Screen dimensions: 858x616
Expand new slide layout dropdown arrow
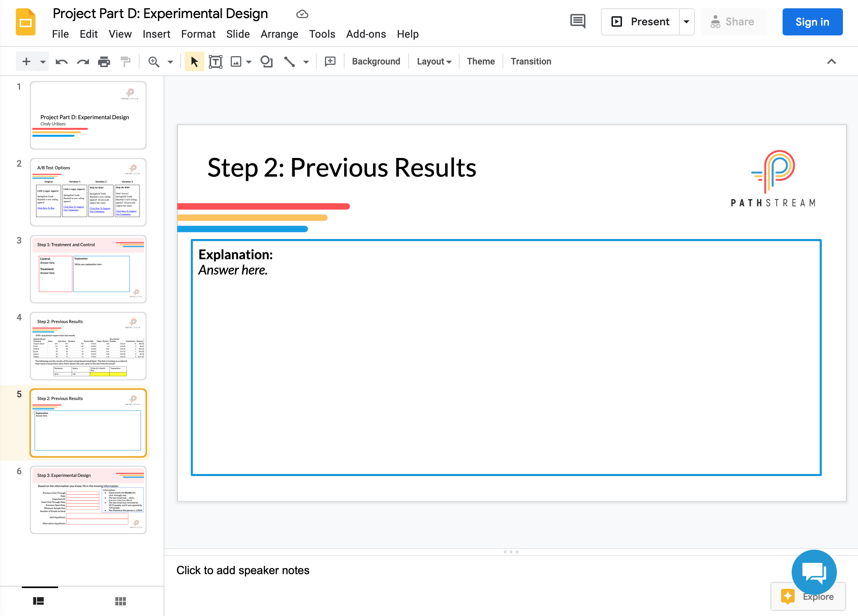pyautogui.click(x=43, y=62)
